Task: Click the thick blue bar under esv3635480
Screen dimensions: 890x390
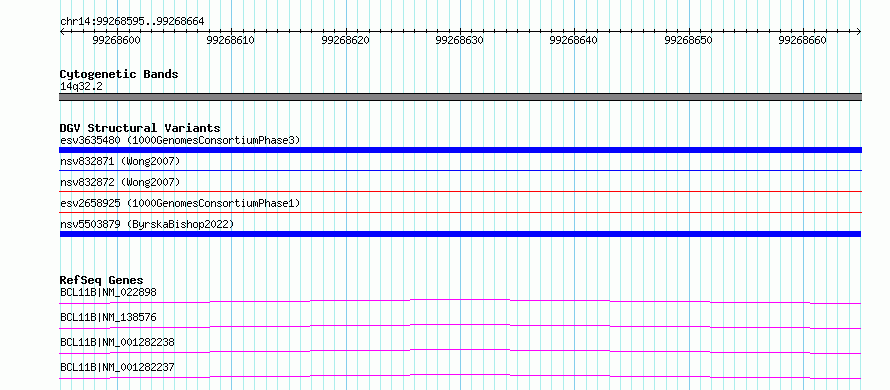Action: (460, 150)
